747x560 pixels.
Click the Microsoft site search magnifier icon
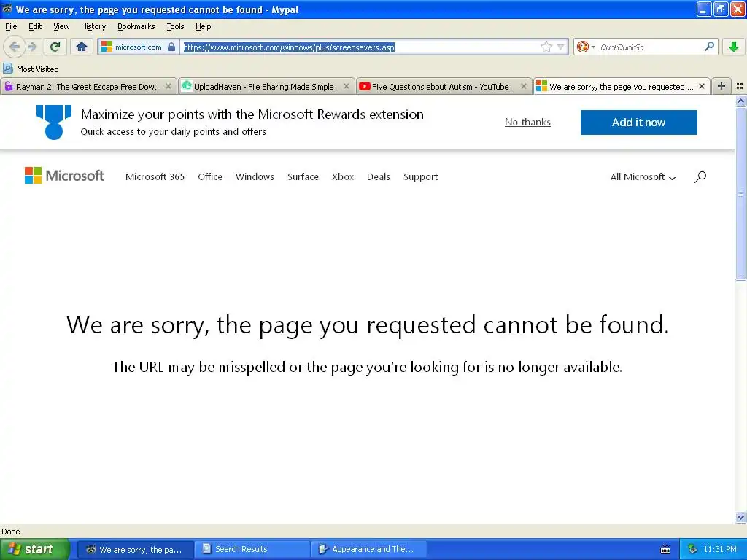tap(700, 177)
